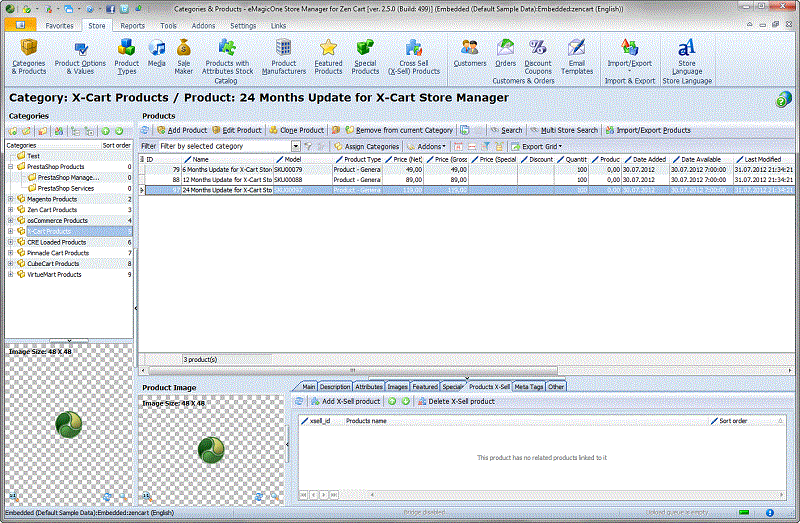800x523 pixels.
Task: Click Assign Categories button
Action: (x=366, y=146)
